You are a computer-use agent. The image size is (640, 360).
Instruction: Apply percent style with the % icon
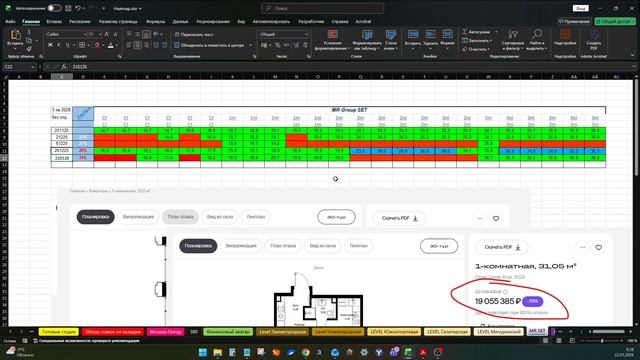pos(278,45)
